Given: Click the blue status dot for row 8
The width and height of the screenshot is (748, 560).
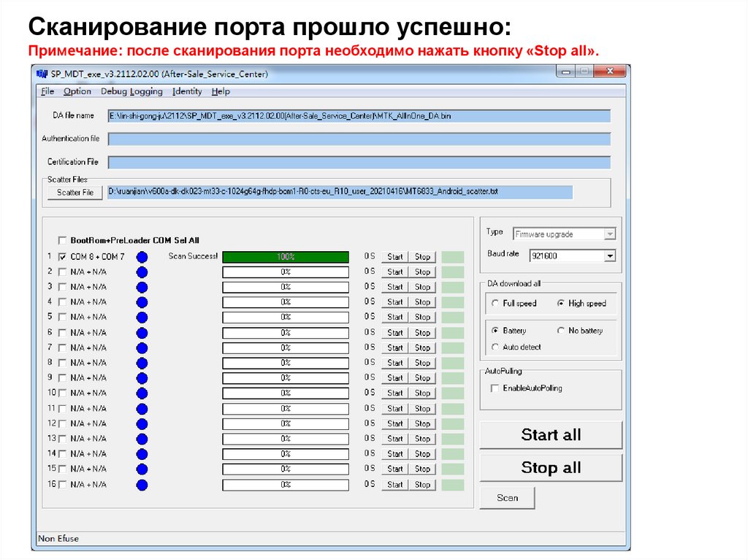Looking at the screenshot, I should [x=142, y=363].
